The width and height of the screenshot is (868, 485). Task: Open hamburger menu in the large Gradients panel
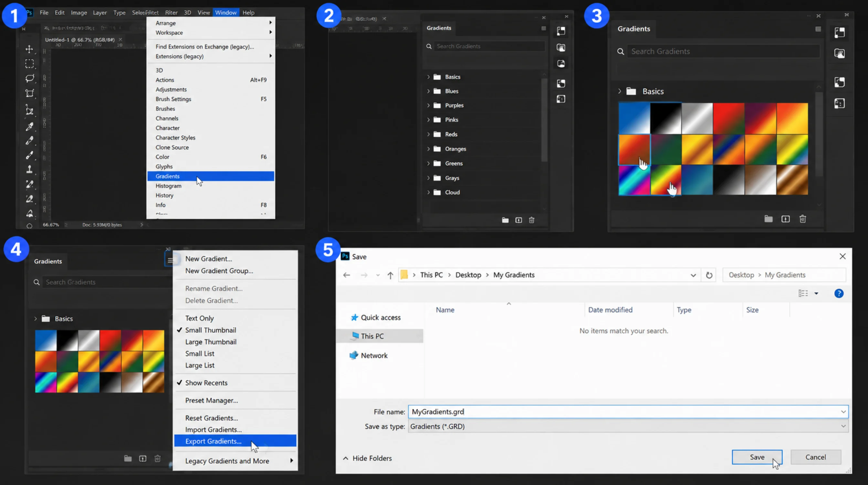pyautogui.click(x=818, y=29)
